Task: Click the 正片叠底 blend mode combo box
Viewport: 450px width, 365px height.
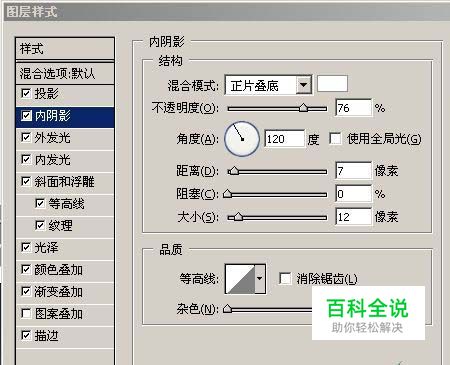Action: 268,85
